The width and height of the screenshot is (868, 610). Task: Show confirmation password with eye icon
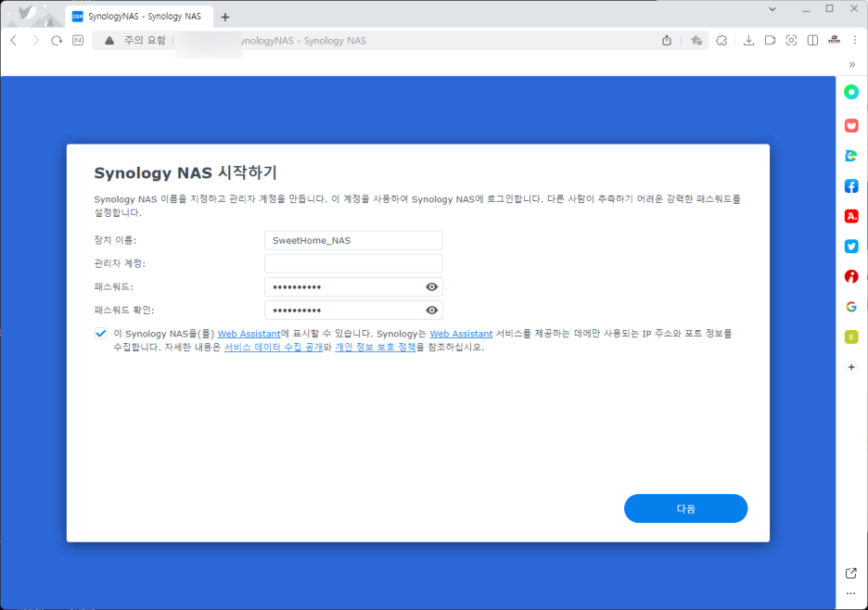(432, 310)
